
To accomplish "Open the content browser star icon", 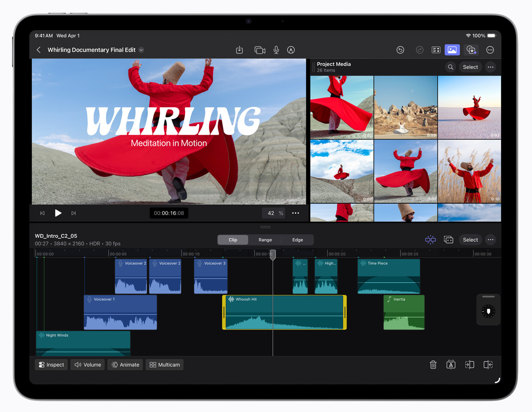I will coord(471,50).
